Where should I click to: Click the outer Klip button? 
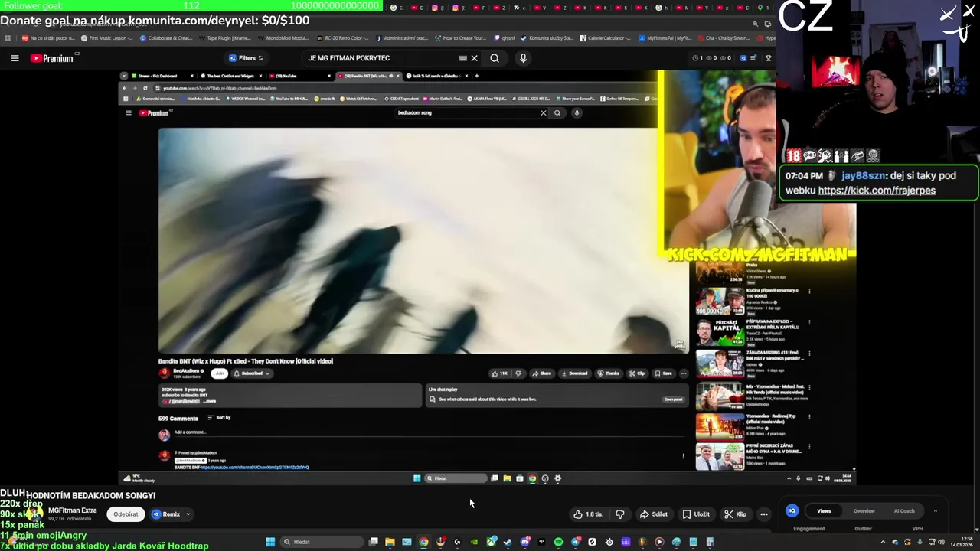click(x=736, y=514)
